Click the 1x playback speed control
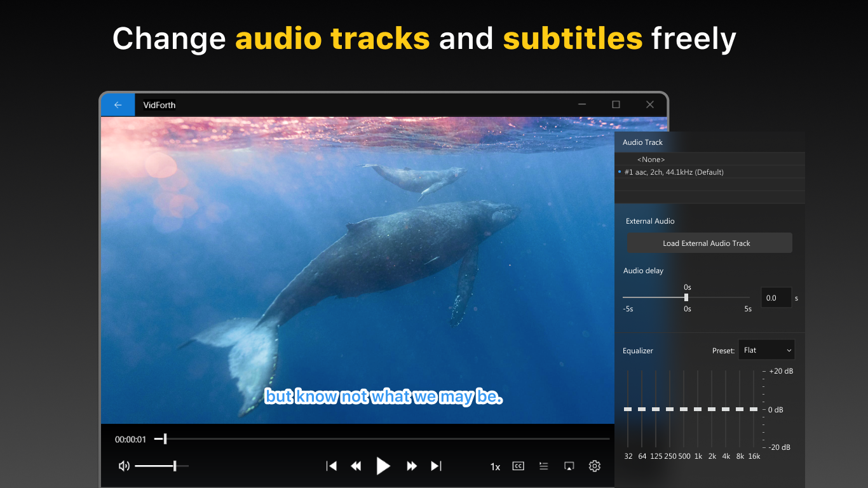The height and width of the screenshot is (488, 868). tap(495, 466)
